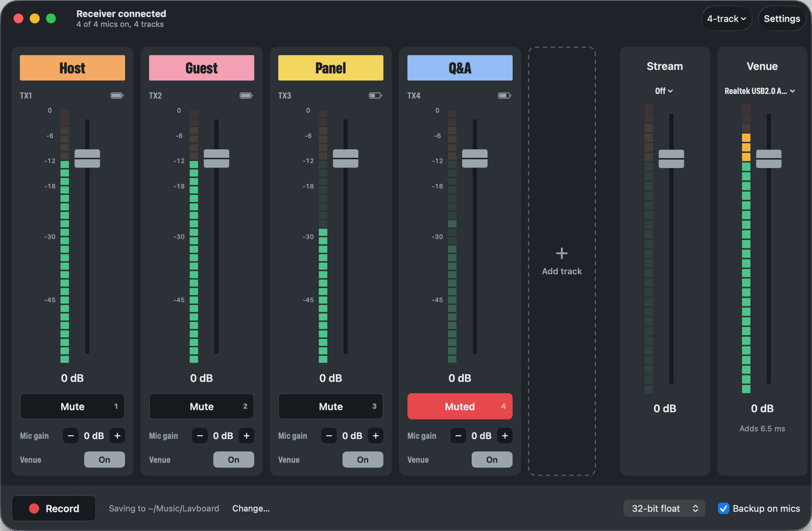Decrease Host mic gain with minus button
The image size is (812, 531).
pos(70,436)
